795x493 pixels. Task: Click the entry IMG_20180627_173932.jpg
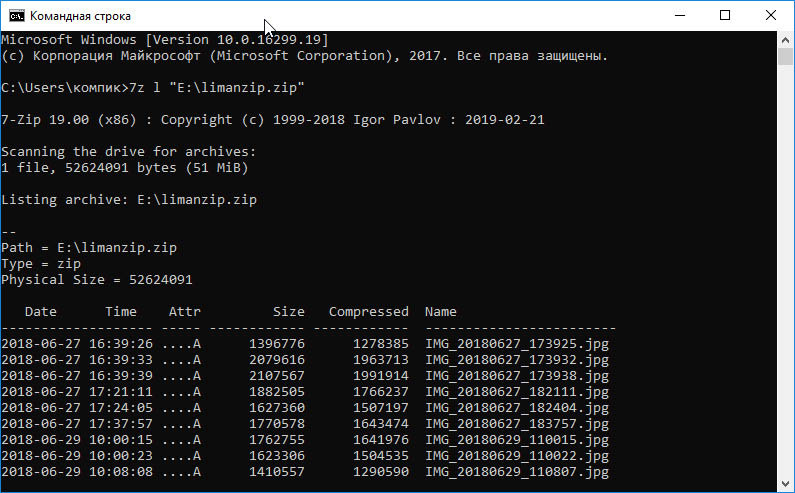pos(517,360)
